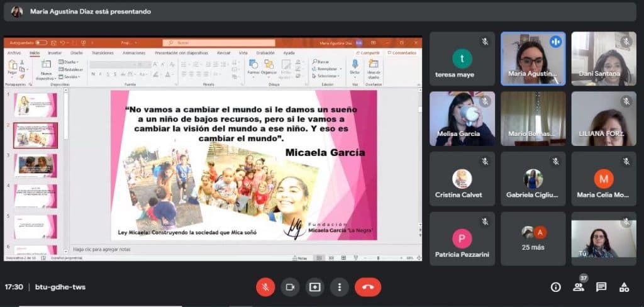Open meeting details info icon
Viewport: 644px width, 307px height.
click(x=556, y=287)
